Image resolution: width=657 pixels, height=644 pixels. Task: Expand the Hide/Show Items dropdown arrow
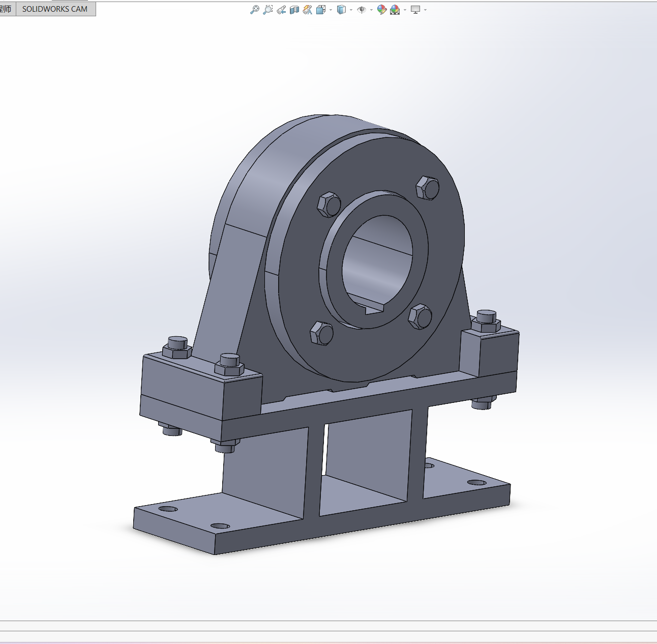(371, 10)
